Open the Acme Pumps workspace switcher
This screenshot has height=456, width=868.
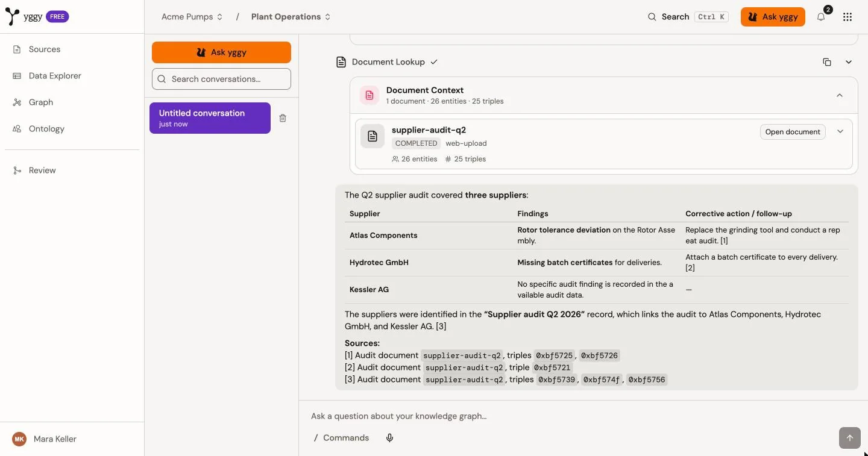[192, 17]
